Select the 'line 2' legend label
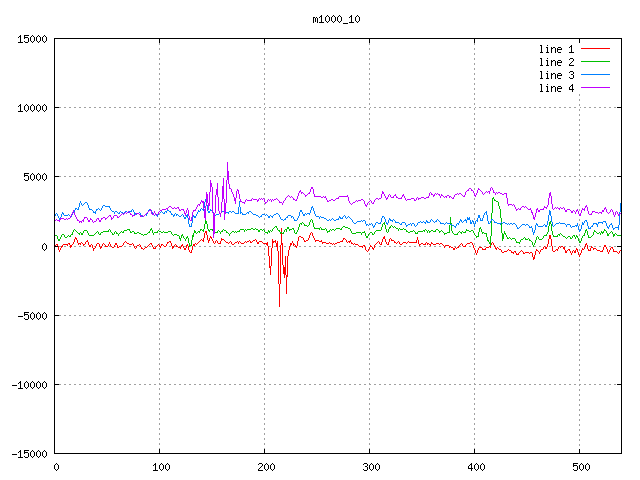This screenshot has height=480, width=640. [556, 62]
